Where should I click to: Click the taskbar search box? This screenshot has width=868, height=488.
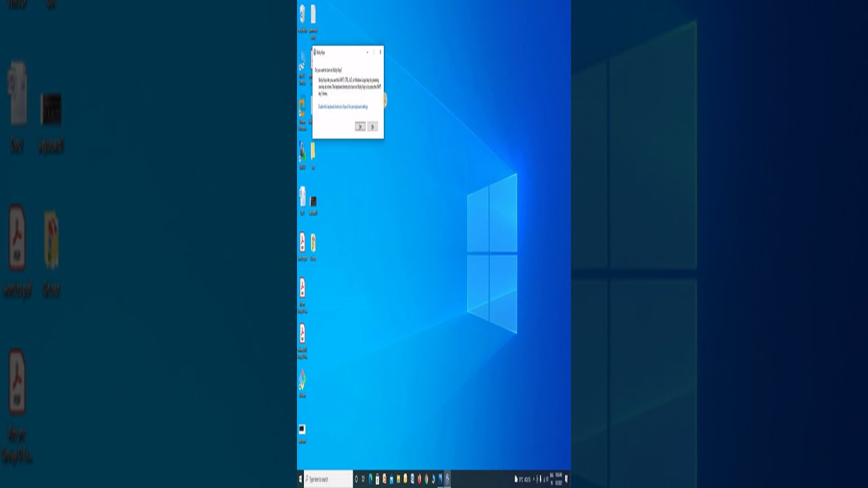click(x=328, y=479)
